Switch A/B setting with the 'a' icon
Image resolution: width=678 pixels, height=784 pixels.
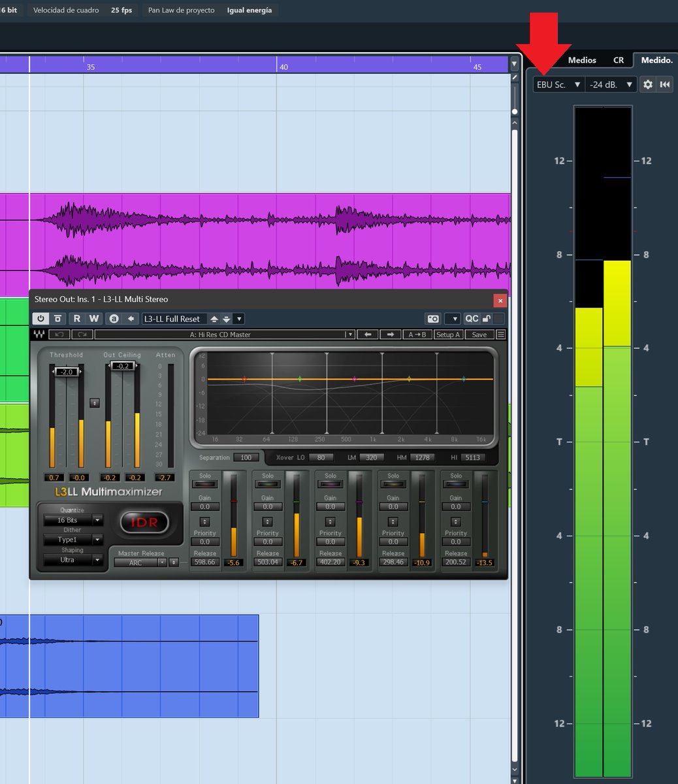coord(114,318)
